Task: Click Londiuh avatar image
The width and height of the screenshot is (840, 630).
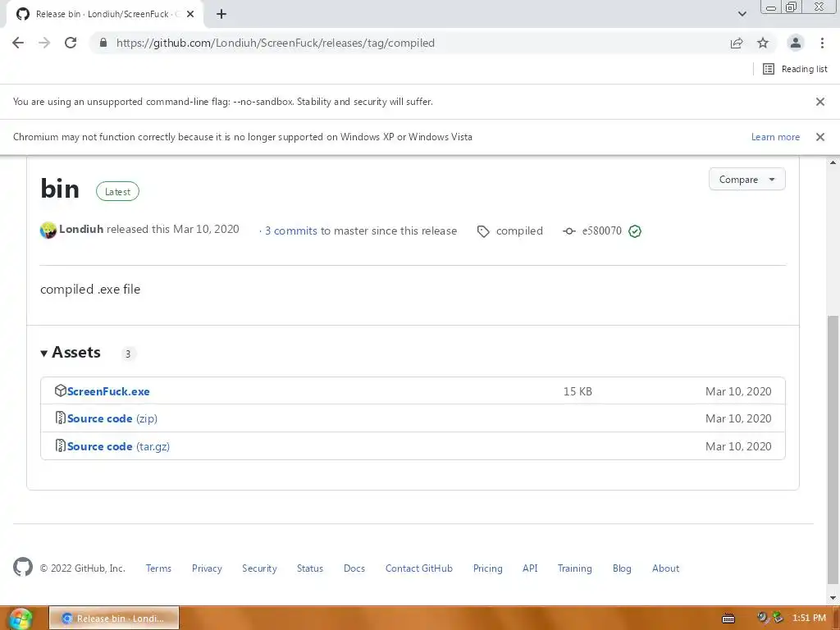Action: (48, 231)
